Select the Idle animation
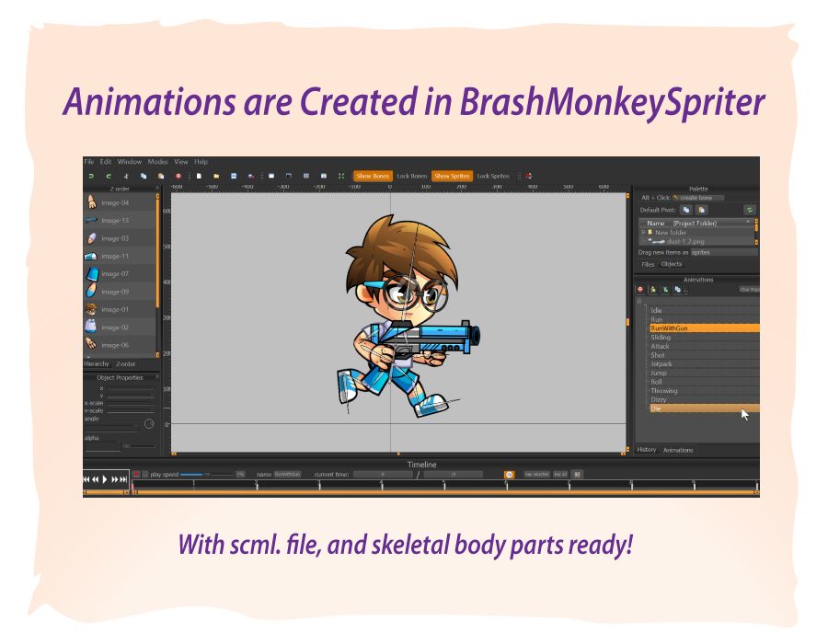 pos(705,310)
